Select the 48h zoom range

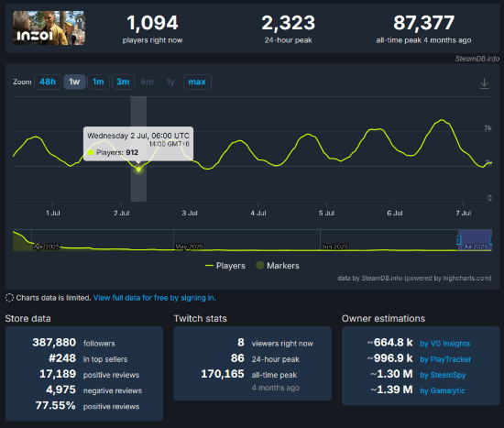pos(48,82)
